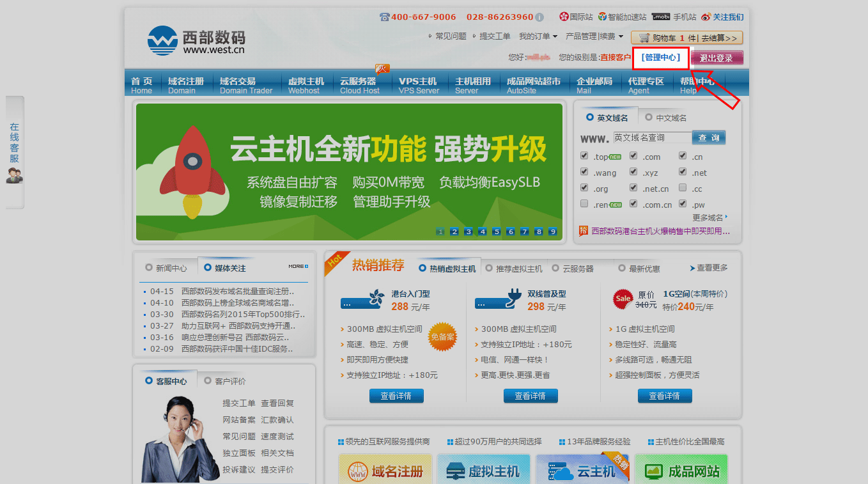Open 虚拟主机 Webhost menu
868x484 pixels.
coord(306,85)
